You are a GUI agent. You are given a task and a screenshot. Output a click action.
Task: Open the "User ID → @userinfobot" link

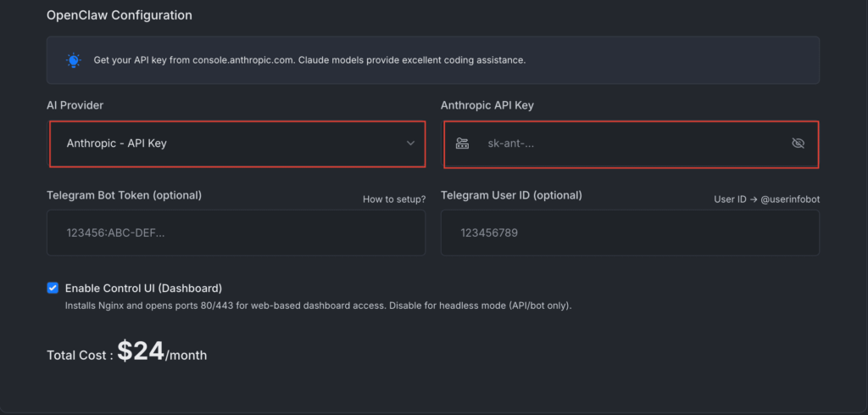coord(766,199)
